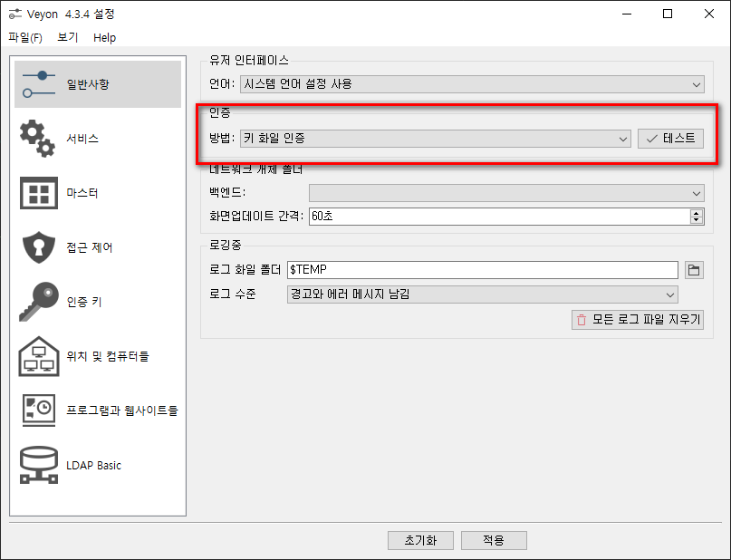Minimize the Veyon settings window
This screenshot has width=731, height=560.
coord(627,14)
